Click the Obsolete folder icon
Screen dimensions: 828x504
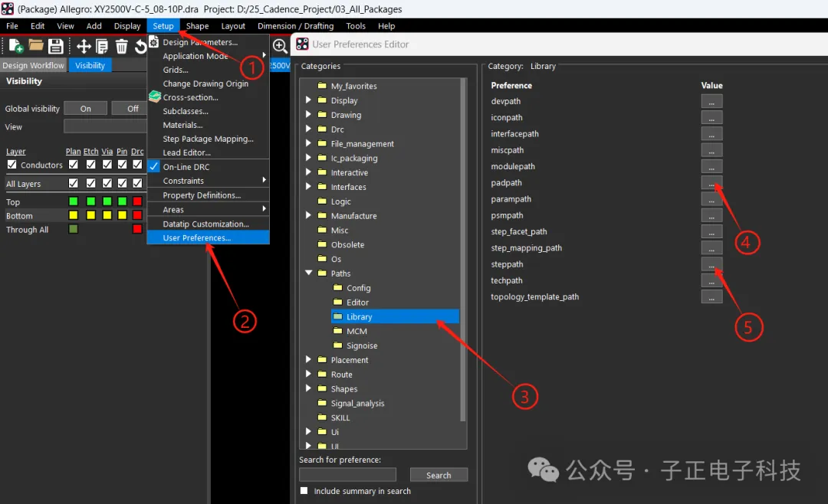pyautogui.click(x=322, y=244)
